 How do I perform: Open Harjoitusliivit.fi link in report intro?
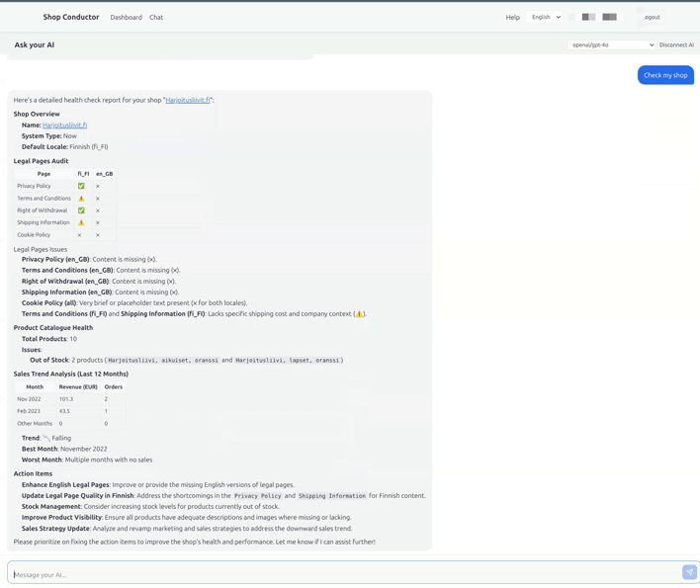click(188, 100)
